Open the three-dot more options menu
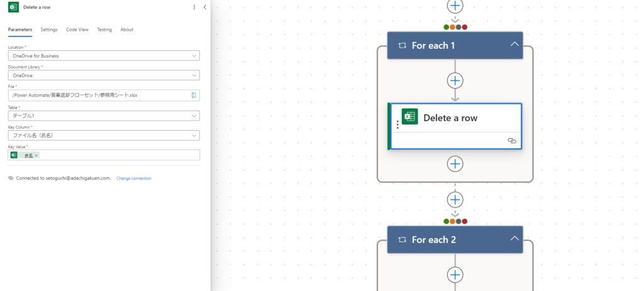This screenshot has width=644, height=291. point(194,7)
